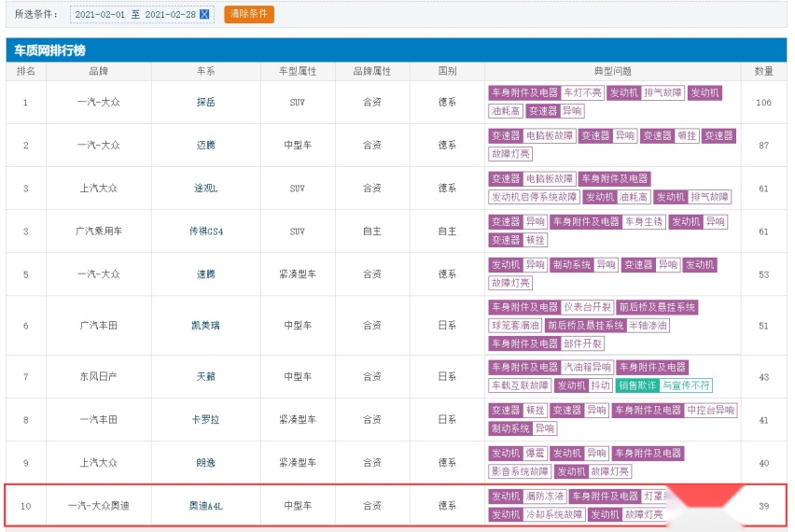The image size is (795, 532).
Task: Open the 奥迪A4L car series link
Action: [x=206, y=506]
